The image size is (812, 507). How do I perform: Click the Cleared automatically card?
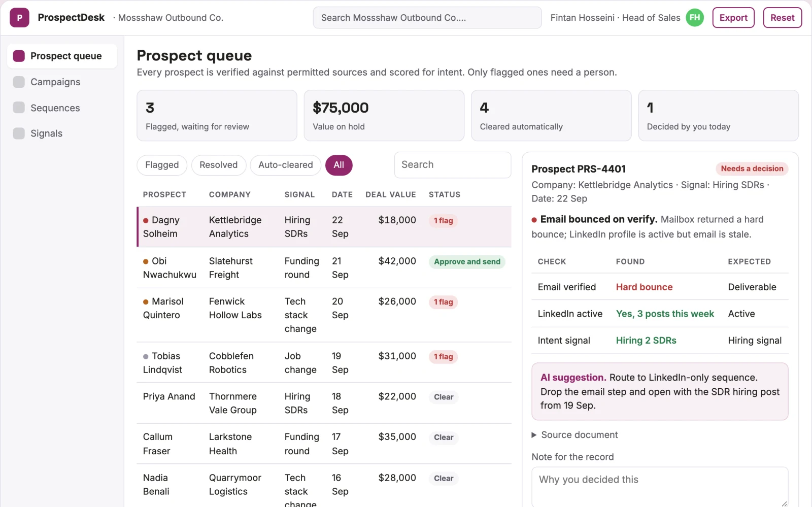(x=551, y=116)
